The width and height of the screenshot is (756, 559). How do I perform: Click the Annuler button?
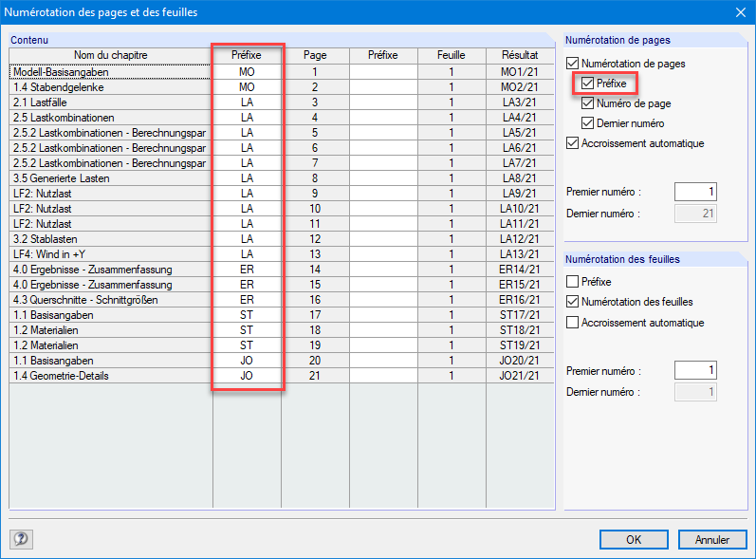pyautogui.click(x=712, y=539)
